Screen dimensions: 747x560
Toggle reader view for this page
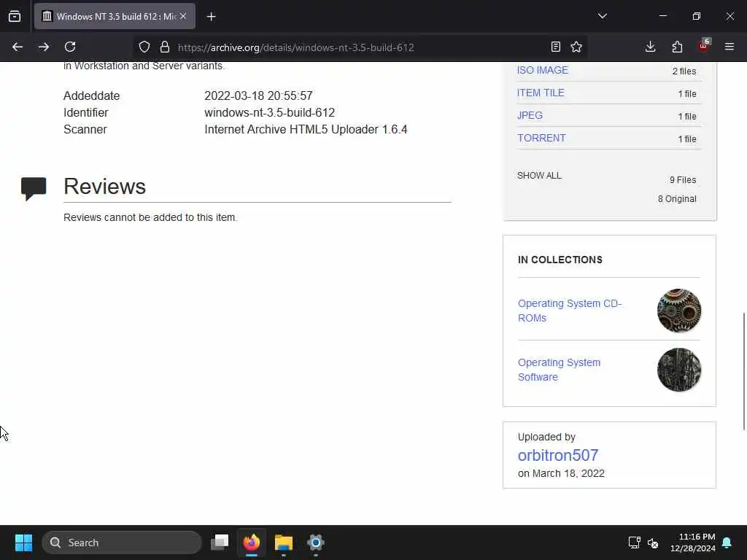555,47
